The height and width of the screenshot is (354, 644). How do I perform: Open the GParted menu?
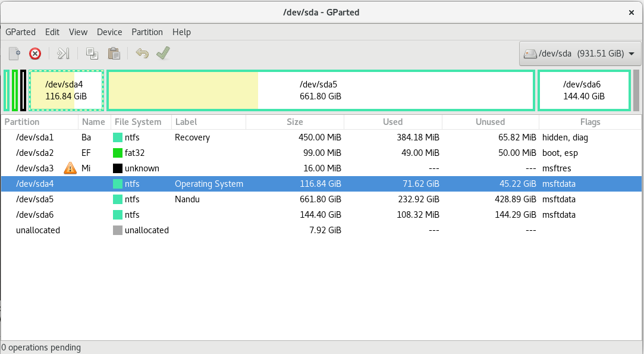(x=21, y=32)
